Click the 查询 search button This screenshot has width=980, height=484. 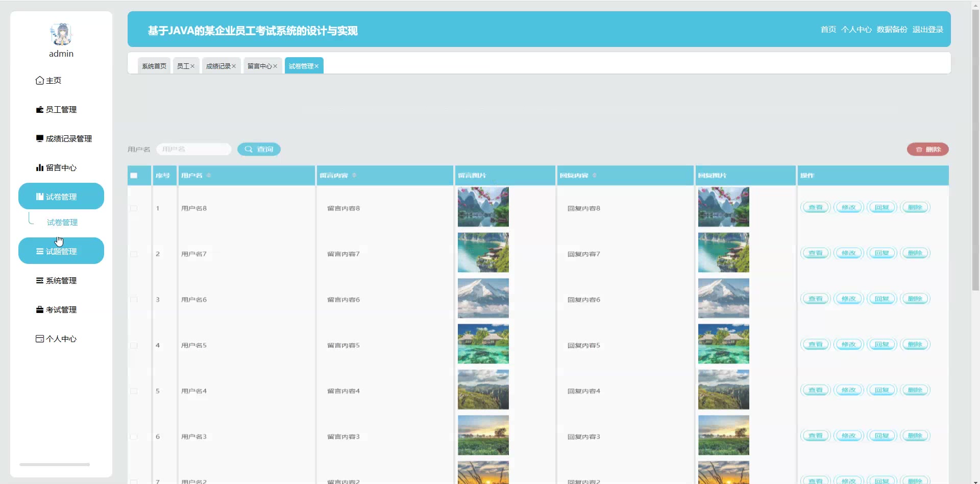pos(259,149)
